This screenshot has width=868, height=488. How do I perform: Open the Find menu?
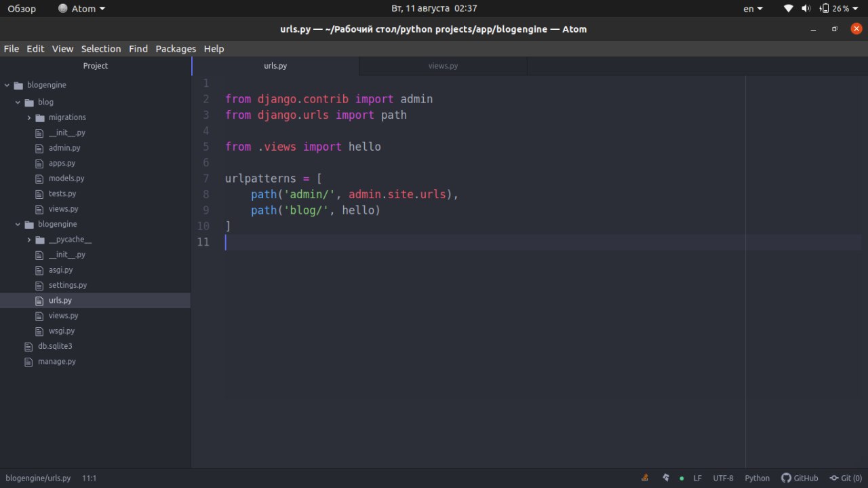[138, 49]
